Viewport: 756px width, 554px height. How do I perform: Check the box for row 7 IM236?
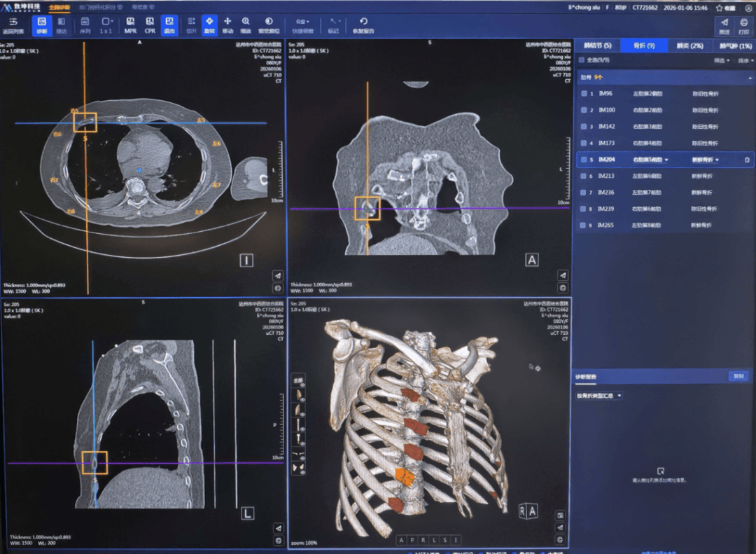(584, 193)
